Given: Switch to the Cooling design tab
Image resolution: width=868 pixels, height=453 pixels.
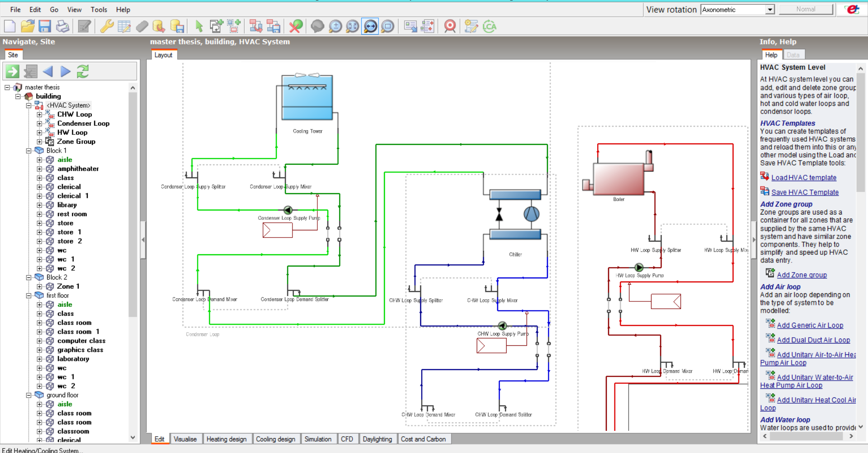Looking at the screenshot, I should (x=275, y=439).
